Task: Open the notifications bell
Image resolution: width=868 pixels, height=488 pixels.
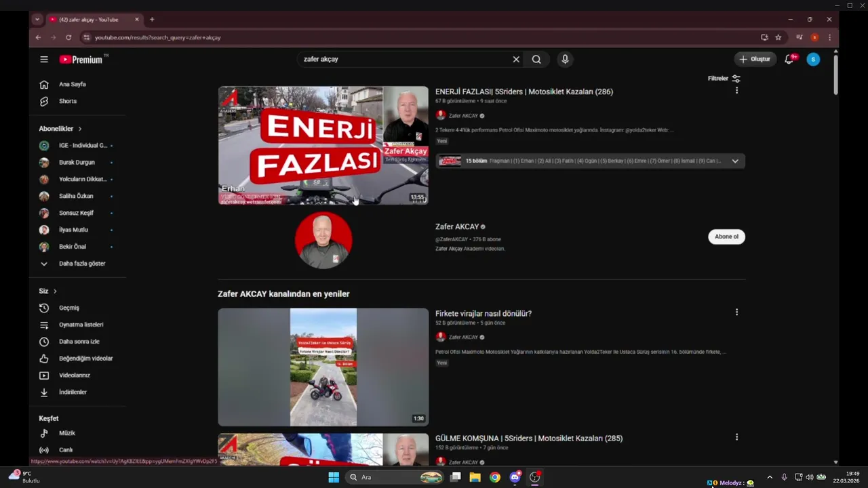Action: coord(789,60)
